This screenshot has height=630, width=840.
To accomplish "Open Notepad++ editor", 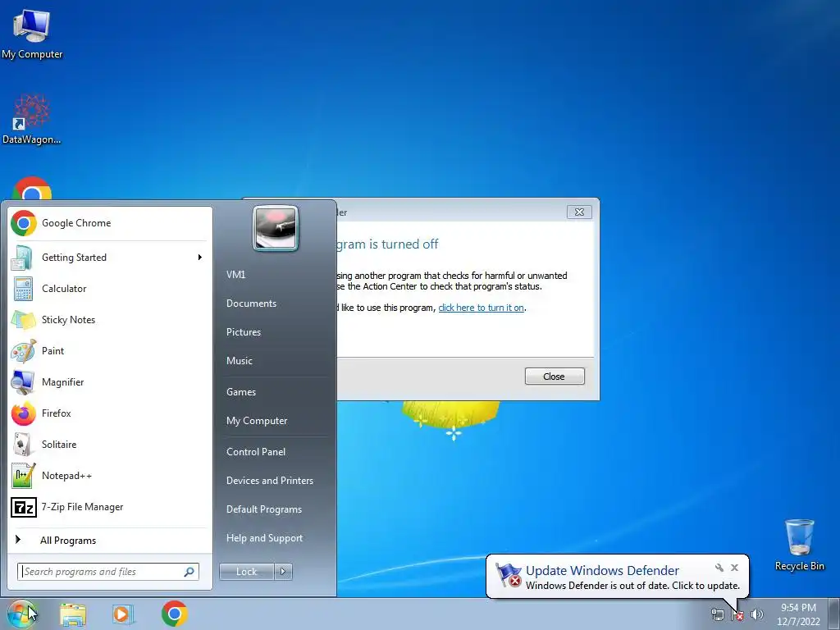I will (x=111, y=476).
